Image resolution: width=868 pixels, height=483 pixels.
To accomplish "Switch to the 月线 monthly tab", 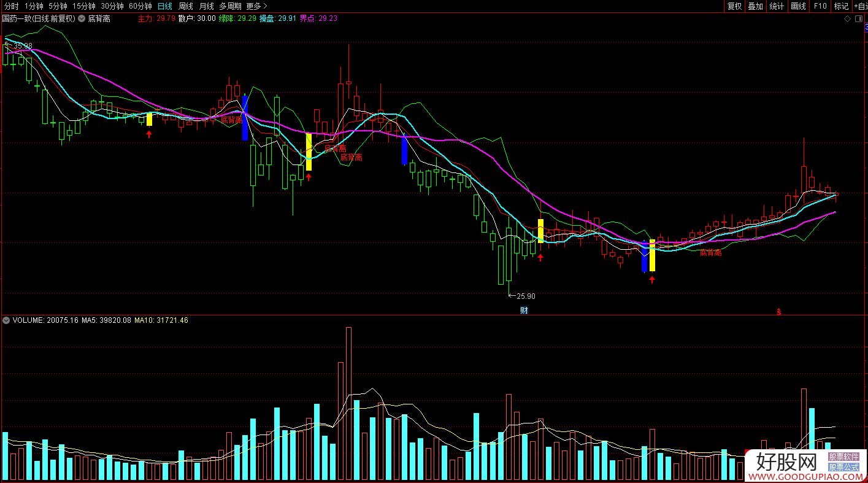I will pos(207,6).
